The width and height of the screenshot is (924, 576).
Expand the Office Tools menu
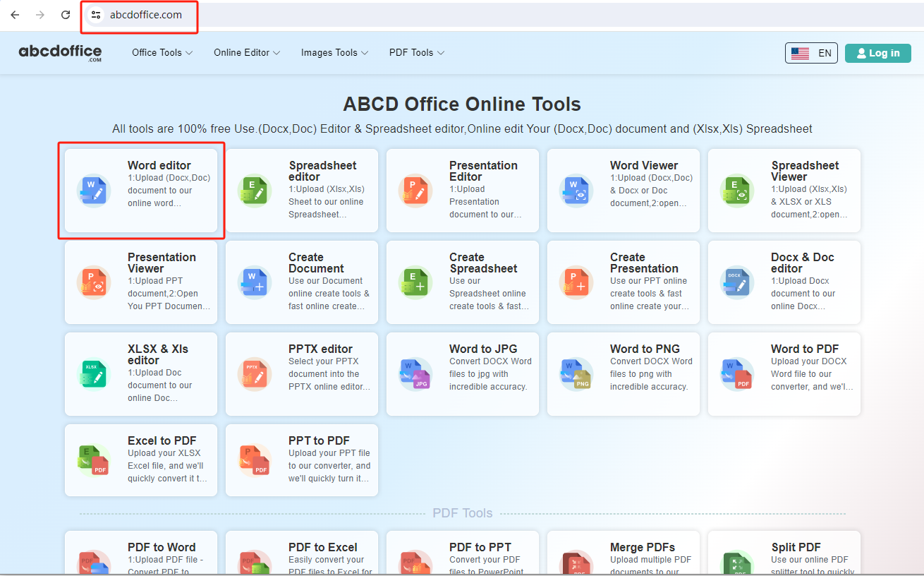tap(162, 53)
